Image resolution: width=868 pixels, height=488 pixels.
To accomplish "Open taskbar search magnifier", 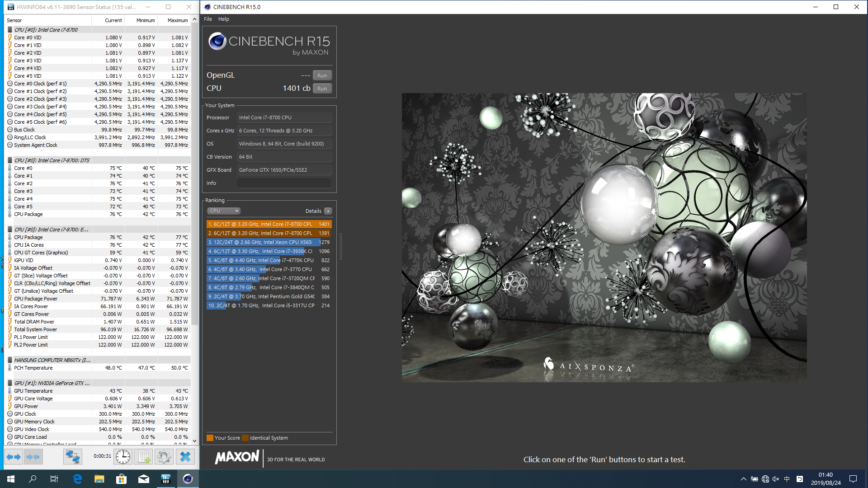I will (x=33, y=479).
